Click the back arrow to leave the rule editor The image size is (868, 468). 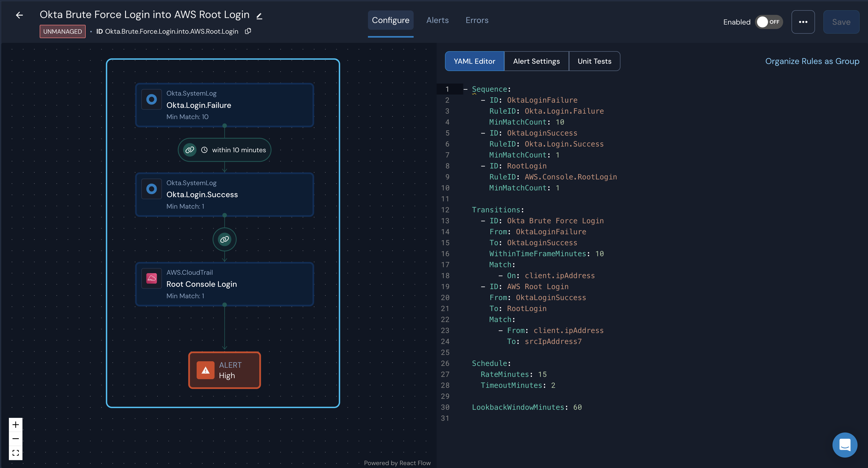coord(19,15)
